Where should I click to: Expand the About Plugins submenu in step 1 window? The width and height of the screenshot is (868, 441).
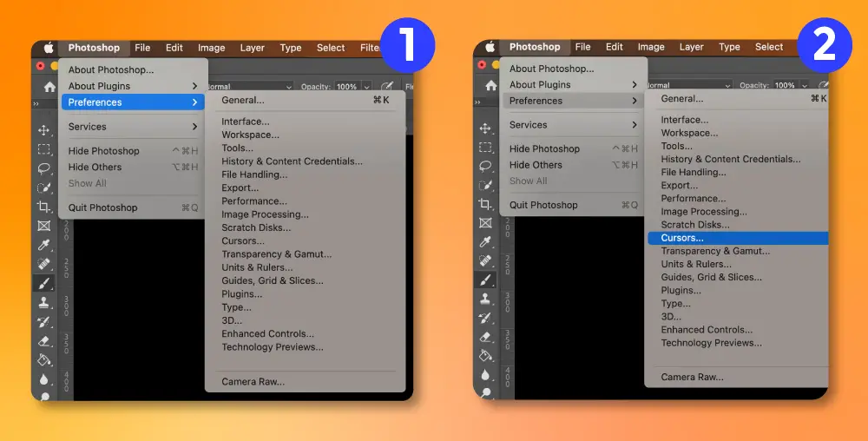point(133,86)
